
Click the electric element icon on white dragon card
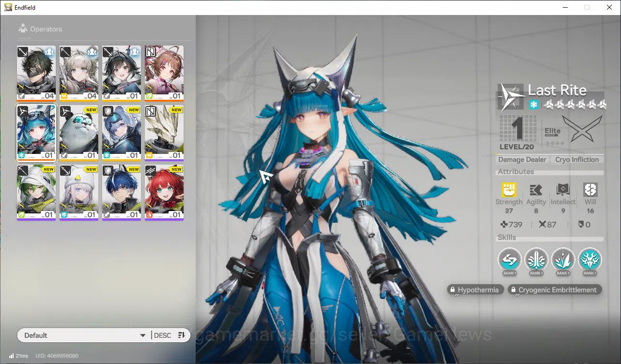pyautogui.click(x=149, y=155)
